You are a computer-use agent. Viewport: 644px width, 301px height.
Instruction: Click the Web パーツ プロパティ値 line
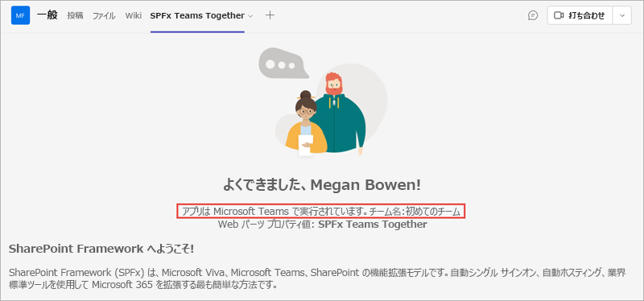pos(323,225)
